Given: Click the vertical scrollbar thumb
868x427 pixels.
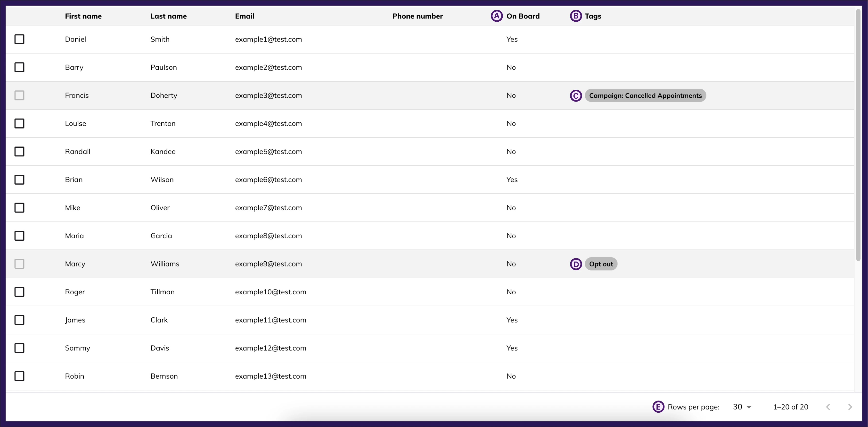Looking at the screenshot, I should tap(858, 135).
